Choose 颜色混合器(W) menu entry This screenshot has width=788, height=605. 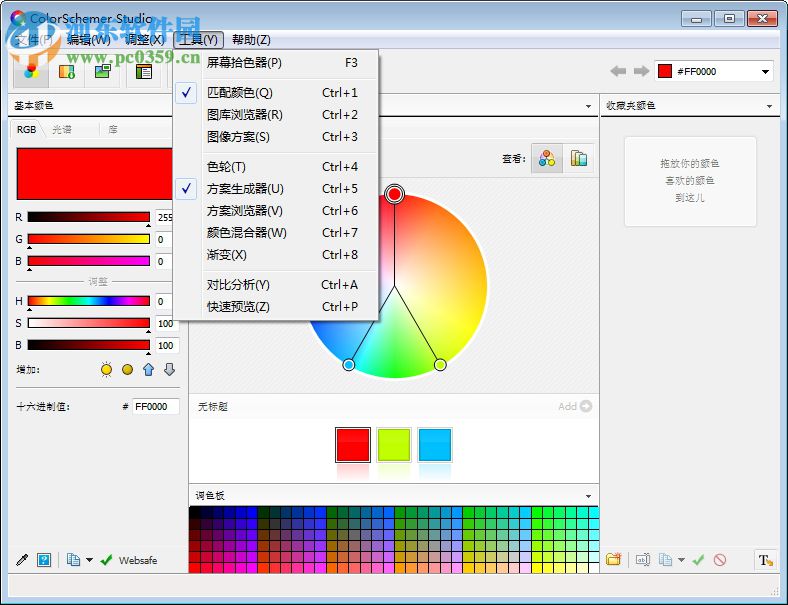click(275, 233)
